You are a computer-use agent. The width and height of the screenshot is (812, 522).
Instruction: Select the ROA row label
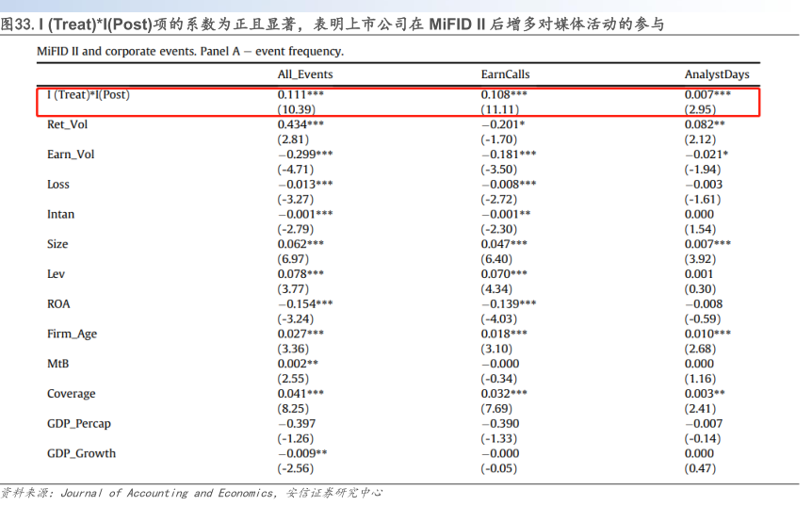click(58, 304)
